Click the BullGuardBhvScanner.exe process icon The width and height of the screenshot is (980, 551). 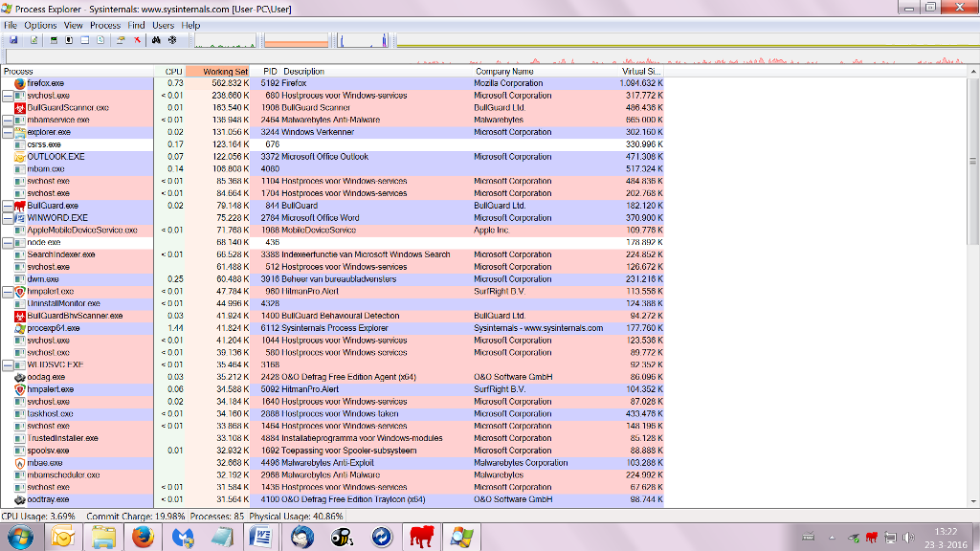point(19,316)
